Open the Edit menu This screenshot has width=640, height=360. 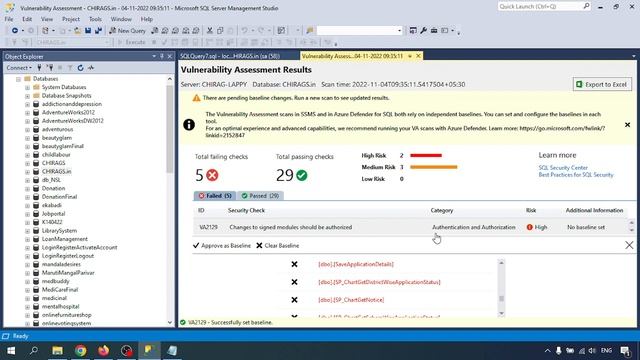(27, 19)
